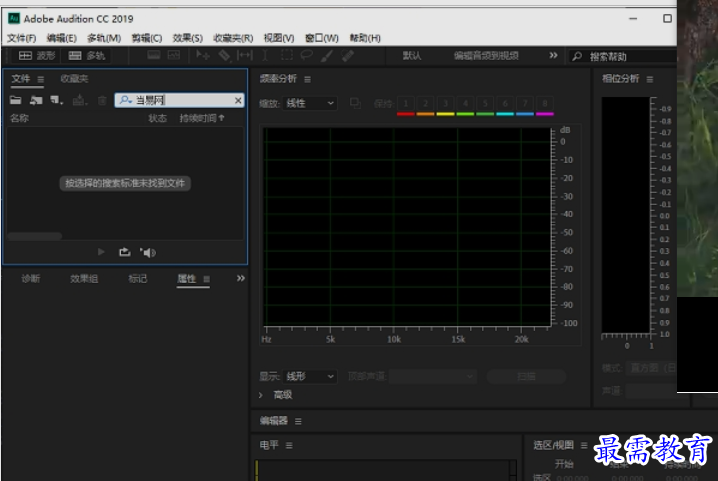Select Edit Audio to Video workspace

tap(486, 56)
